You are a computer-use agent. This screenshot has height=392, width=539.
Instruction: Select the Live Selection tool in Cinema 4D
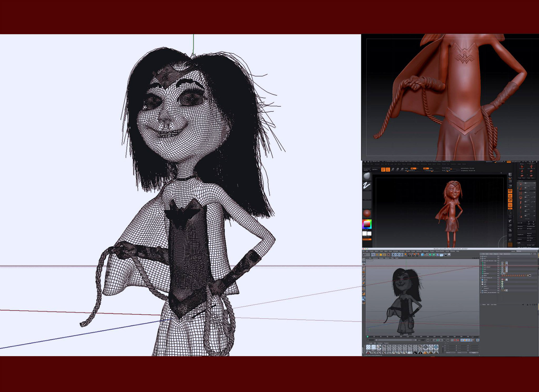[x=373, y=255]
